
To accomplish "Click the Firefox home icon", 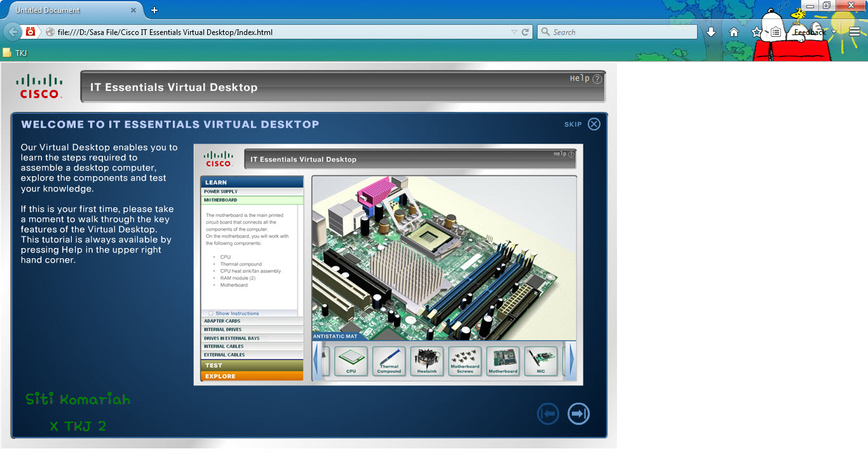I will 734,31.
